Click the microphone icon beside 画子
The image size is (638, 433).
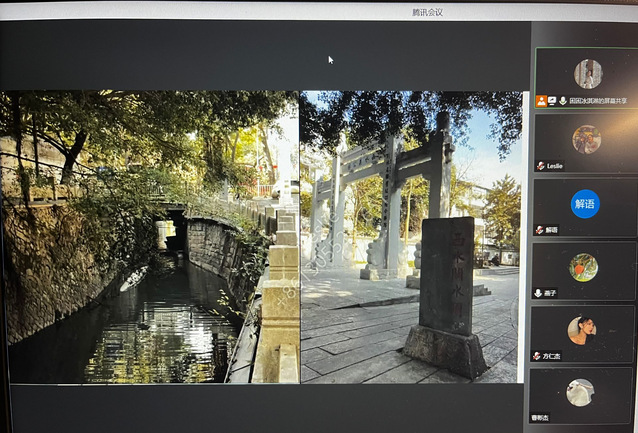(540, 292)
